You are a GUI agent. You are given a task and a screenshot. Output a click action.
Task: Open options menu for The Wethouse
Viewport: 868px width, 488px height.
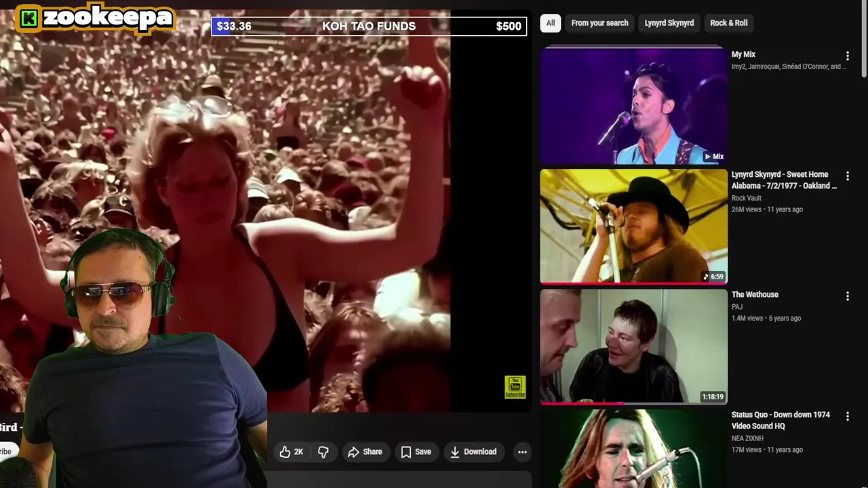coord(847,296)
